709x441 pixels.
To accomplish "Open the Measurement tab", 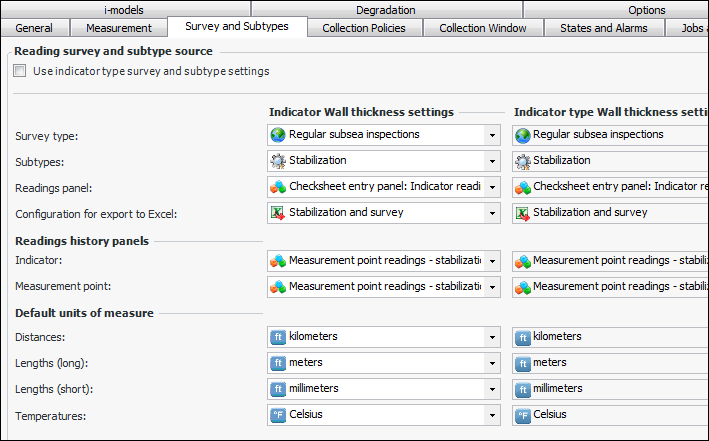I will (x=119, y=28).
